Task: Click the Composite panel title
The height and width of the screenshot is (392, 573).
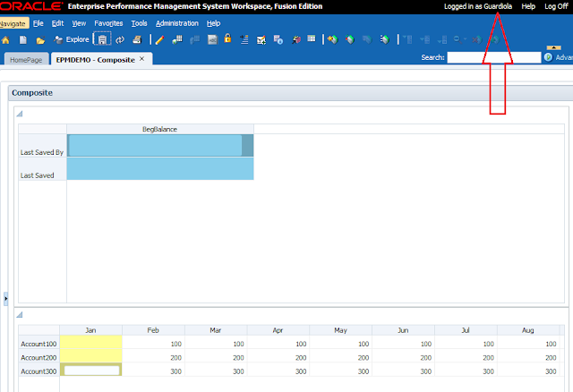Action: coord(32,93)
